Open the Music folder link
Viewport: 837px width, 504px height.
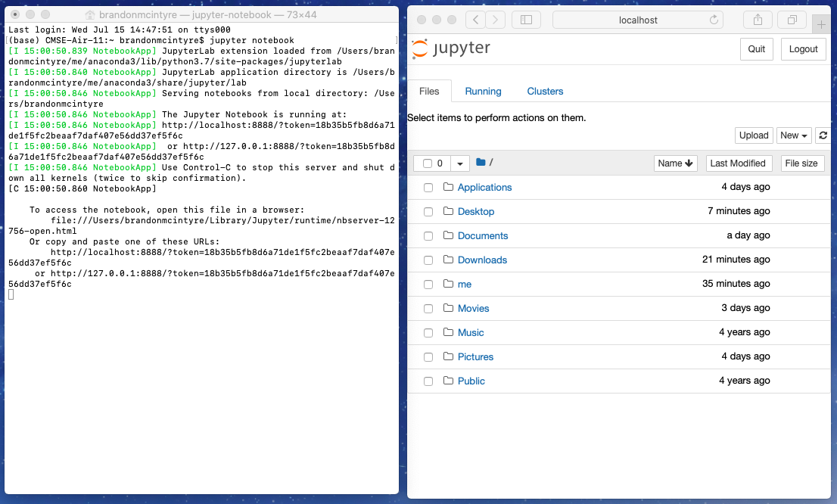(471, 333)
